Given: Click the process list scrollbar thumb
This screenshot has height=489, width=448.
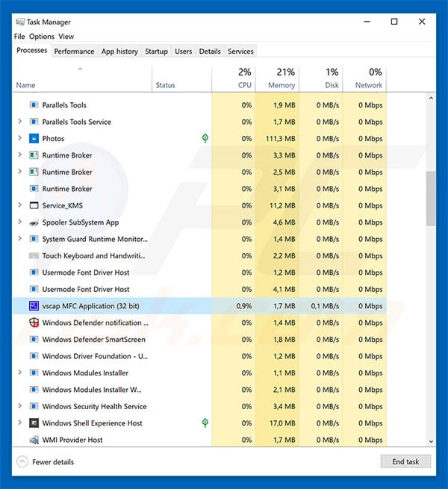Looking at the screenshot, I should point(431,199).
